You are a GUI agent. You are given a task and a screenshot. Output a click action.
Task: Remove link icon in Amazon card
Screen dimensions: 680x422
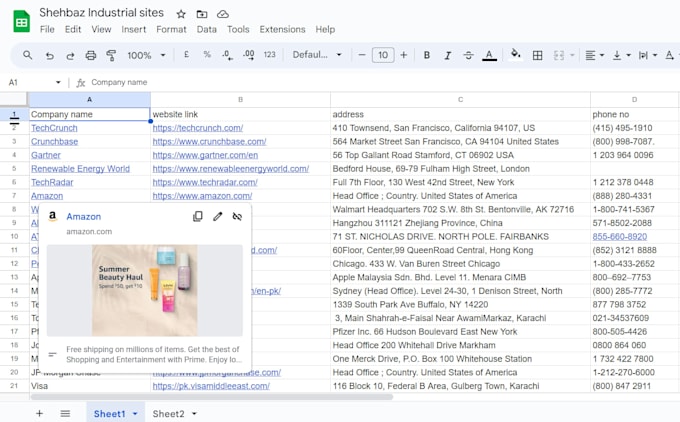[237, 216]
